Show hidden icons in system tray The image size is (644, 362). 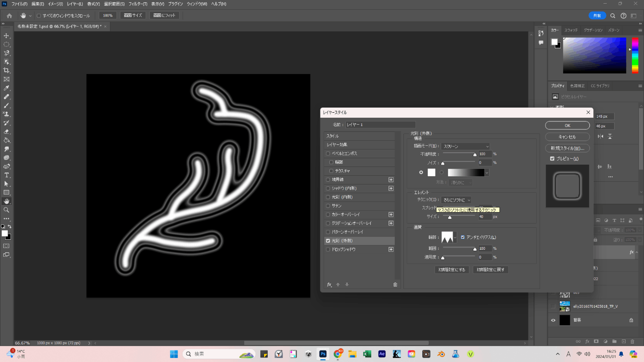[x=558, y=354]
